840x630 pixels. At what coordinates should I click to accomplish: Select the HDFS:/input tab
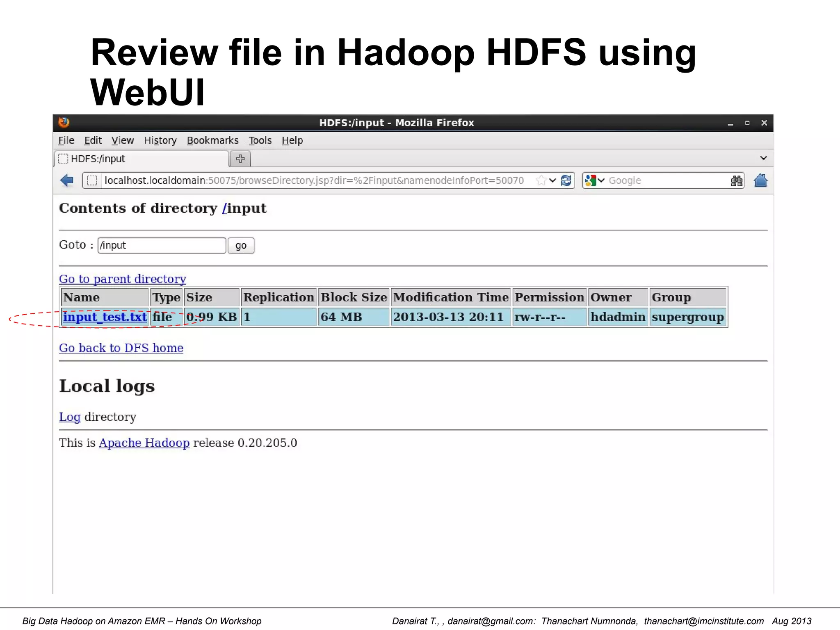(x=142, y=159)
